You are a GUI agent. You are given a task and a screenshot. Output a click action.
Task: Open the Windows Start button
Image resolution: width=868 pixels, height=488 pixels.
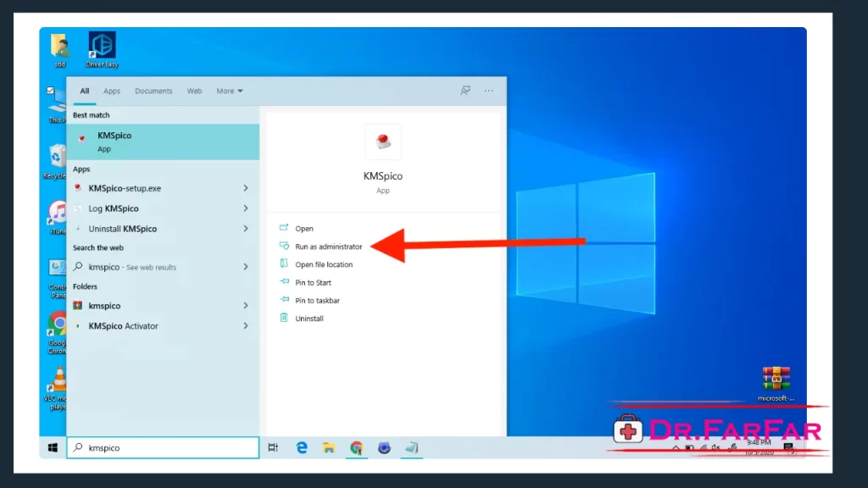(x=53, y=447)
